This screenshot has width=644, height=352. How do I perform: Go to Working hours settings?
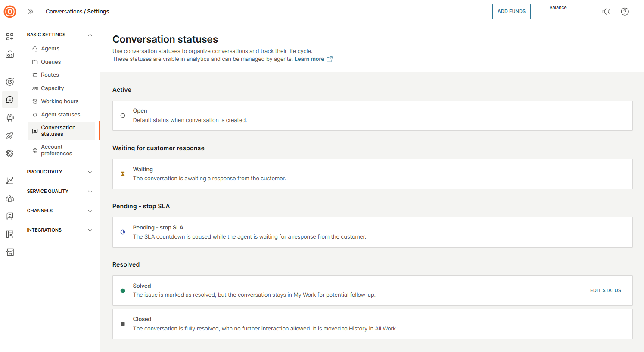59,101
